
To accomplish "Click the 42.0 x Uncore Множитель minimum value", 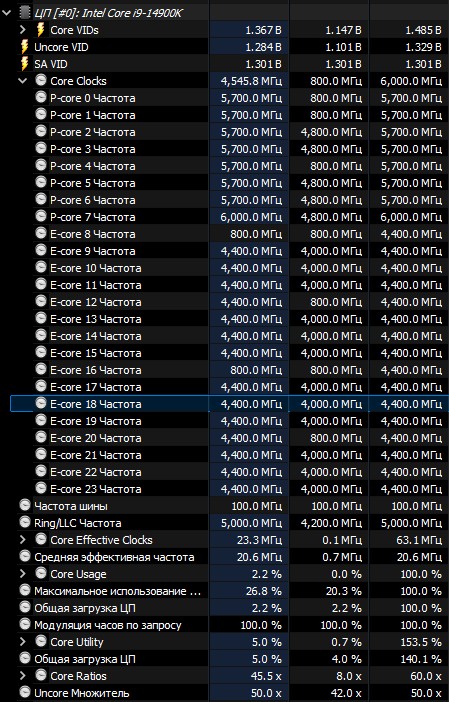I will [346, 693].
